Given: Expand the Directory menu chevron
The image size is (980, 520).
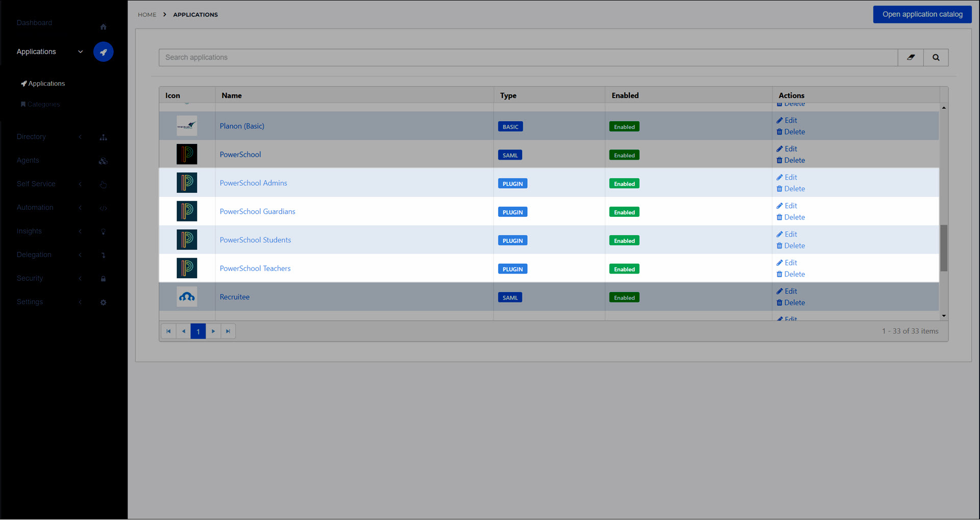Looking at the screenshot, I should 80,137.
